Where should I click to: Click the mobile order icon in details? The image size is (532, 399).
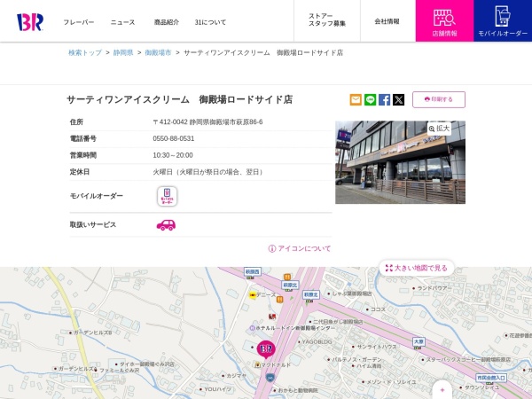click(x=167, y=196)
